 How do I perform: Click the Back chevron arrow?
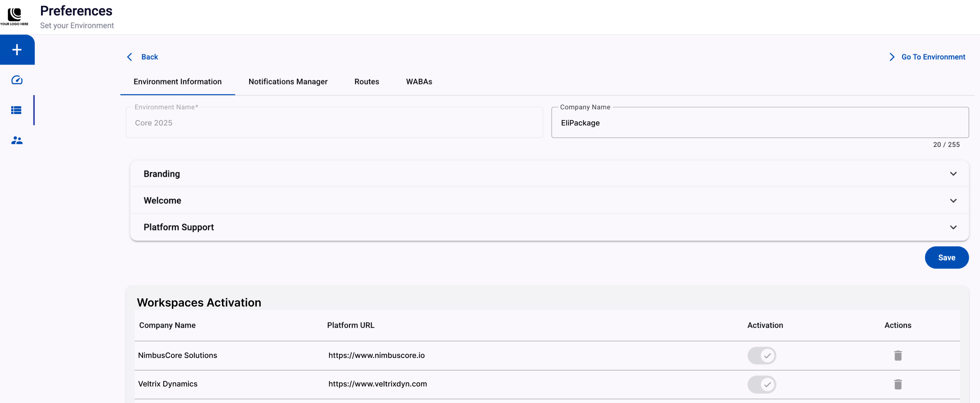[130, 57]
